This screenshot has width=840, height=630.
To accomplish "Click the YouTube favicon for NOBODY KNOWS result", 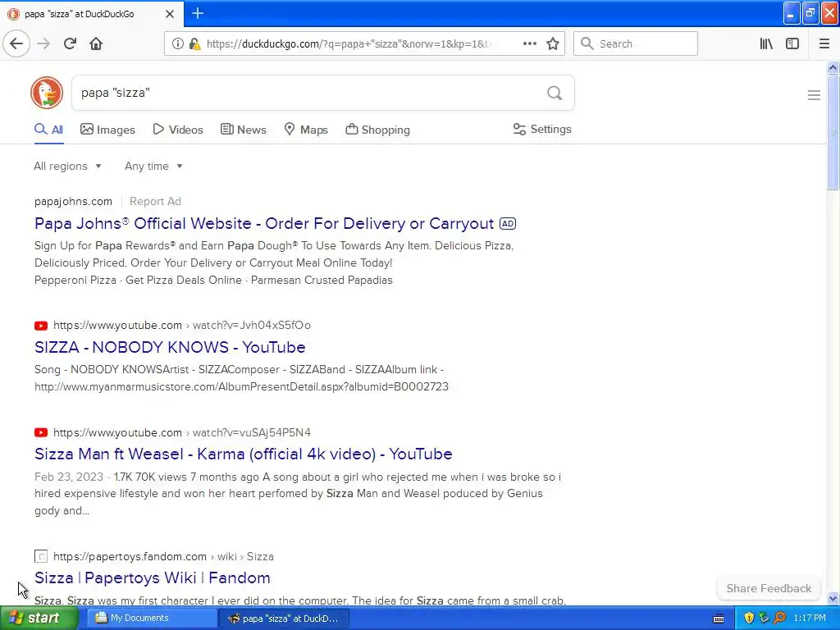I will coord(41,325).
